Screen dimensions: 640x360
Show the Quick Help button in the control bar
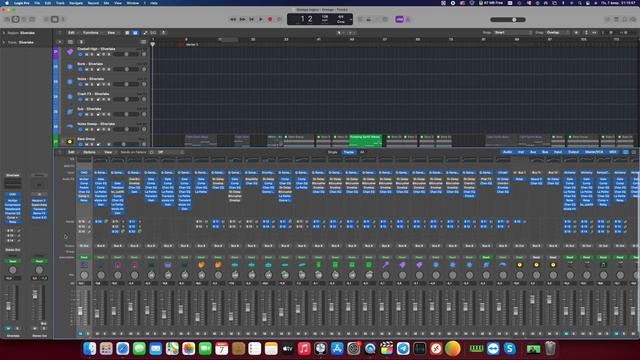point(24,19)
